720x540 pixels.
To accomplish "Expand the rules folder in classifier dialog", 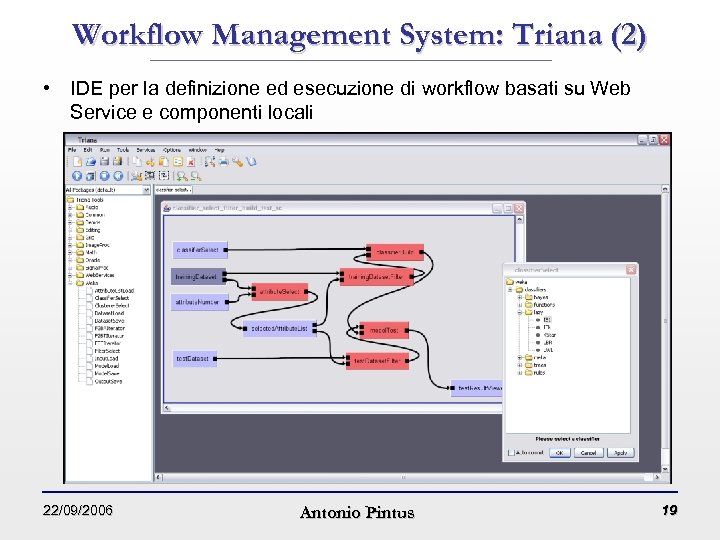I will [x=520, y=372].
